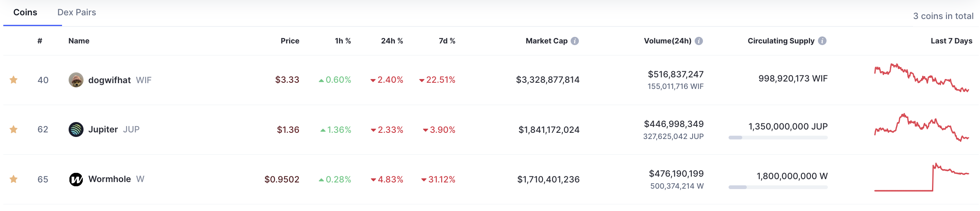Switch to the Coins tab
The width and height of the screenshot is (980, 211).
coord(25,12)
